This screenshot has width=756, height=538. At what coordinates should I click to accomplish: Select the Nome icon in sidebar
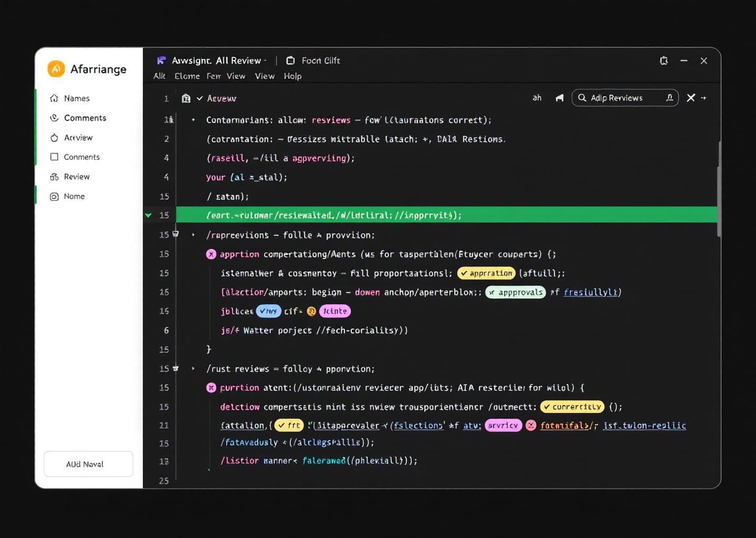[55, 196]
